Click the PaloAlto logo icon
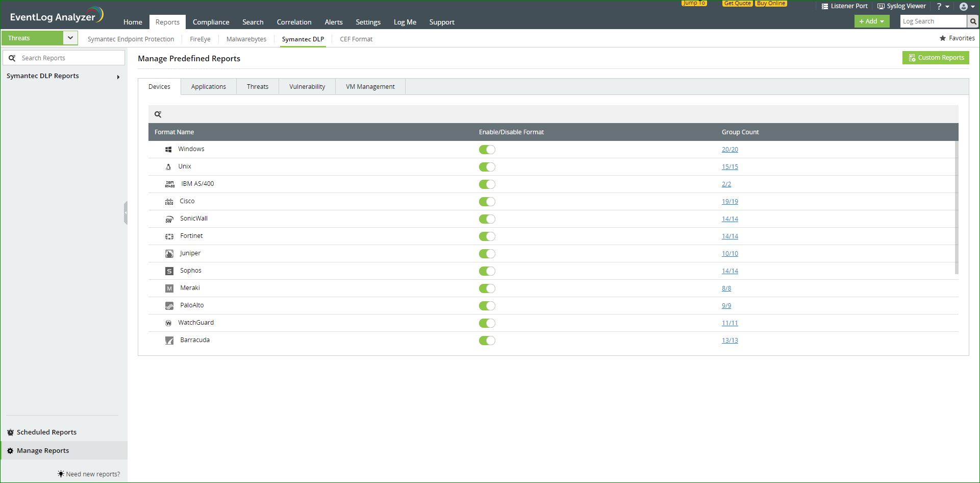Viewport: 980px width, 483px height. coord(169,306)
